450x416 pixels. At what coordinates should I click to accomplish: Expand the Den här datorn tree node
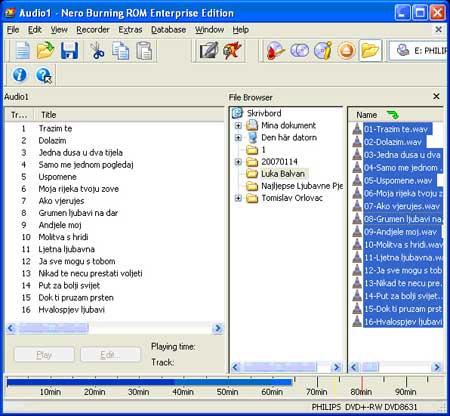(238, 138)
